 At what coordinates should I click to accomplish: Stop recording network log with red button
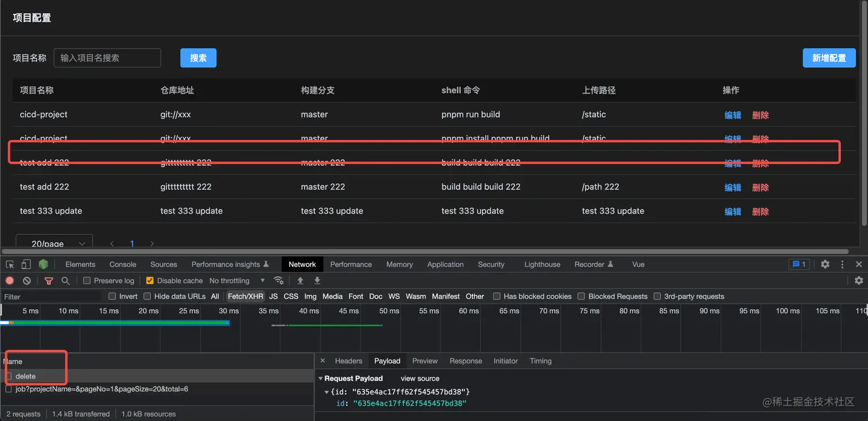click(10, 280)
